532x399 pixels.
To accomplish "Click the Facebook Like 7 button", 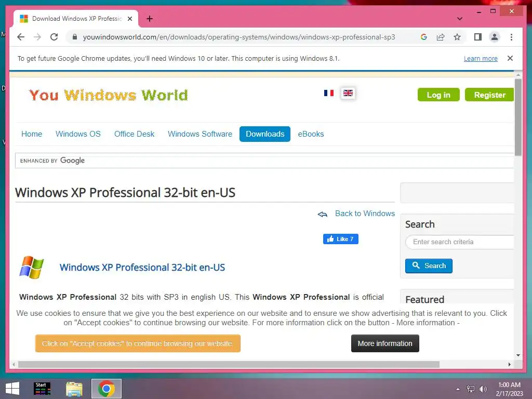I will pyautogui.click(x=341, y=239).
